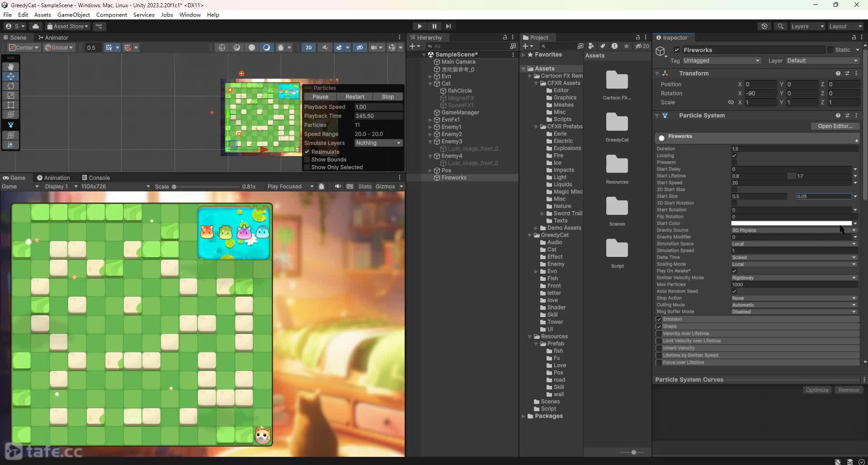Enable Show Bounds checkbox
This screenshot has width=868, height=465.
(x=307, y=160)
